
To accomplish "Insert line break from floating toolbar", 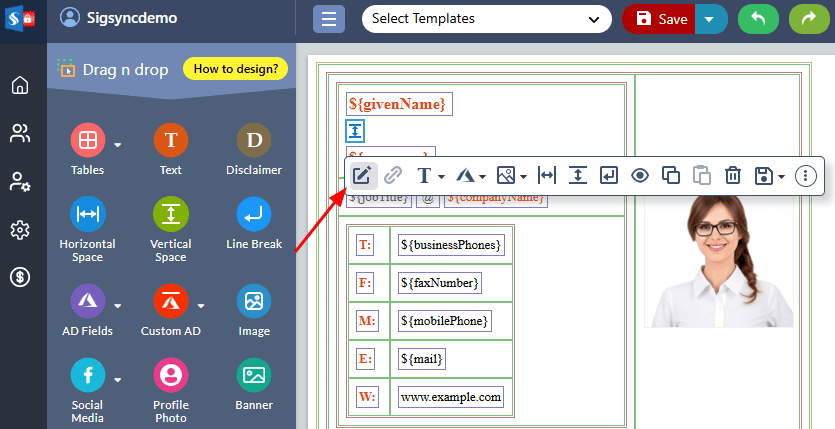I will tap(609, 176).
